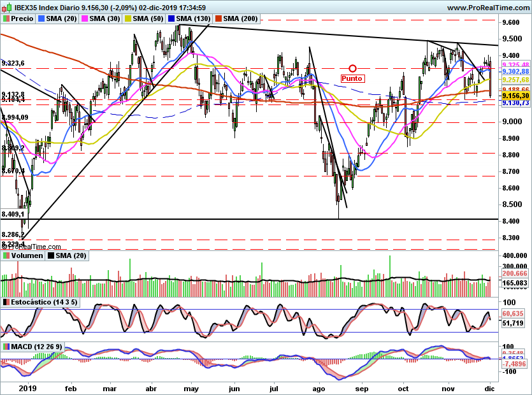532x395 pixels.
Task: Click the MACD panel icon
Action: tap(6, 347)
